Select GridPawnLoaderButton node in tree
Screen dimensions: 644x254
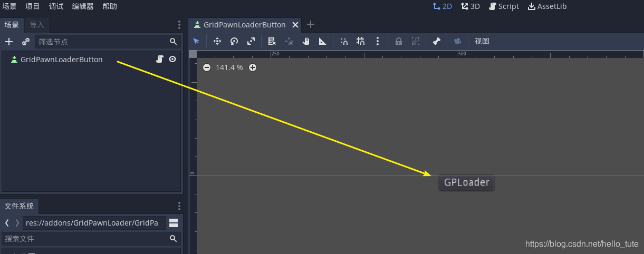pos(61,60)
